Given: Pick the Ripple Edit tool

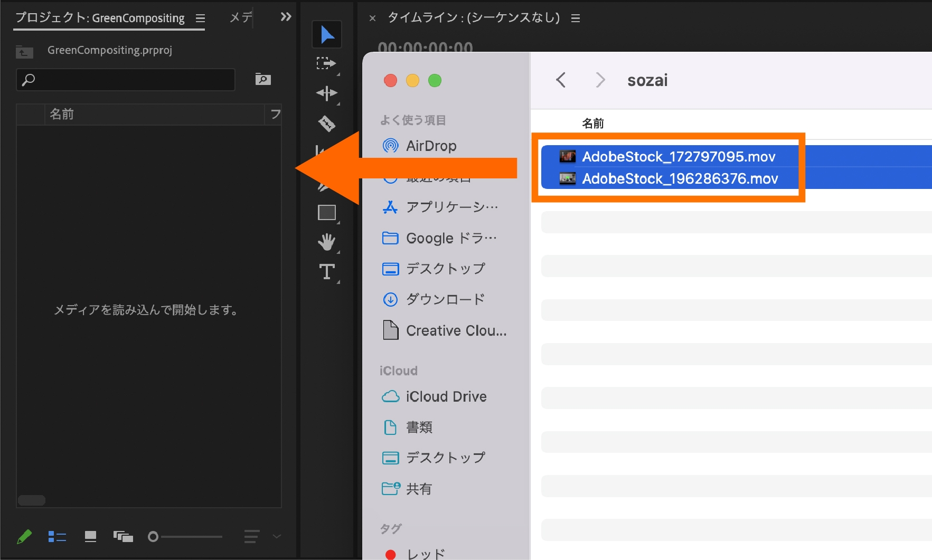Looking at the screenshot, I should (326, 93).
